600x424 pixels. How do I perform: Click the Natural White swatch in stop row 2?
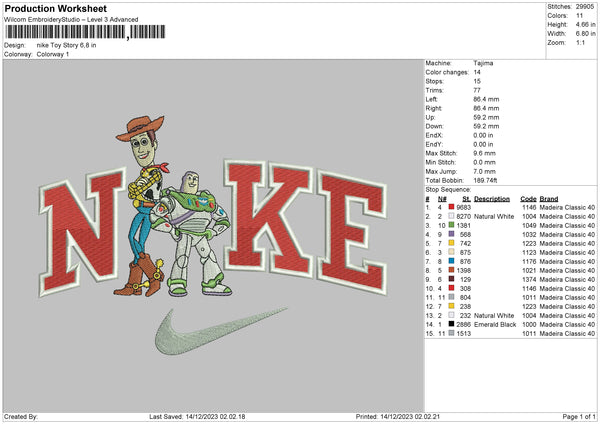(452, 216)
